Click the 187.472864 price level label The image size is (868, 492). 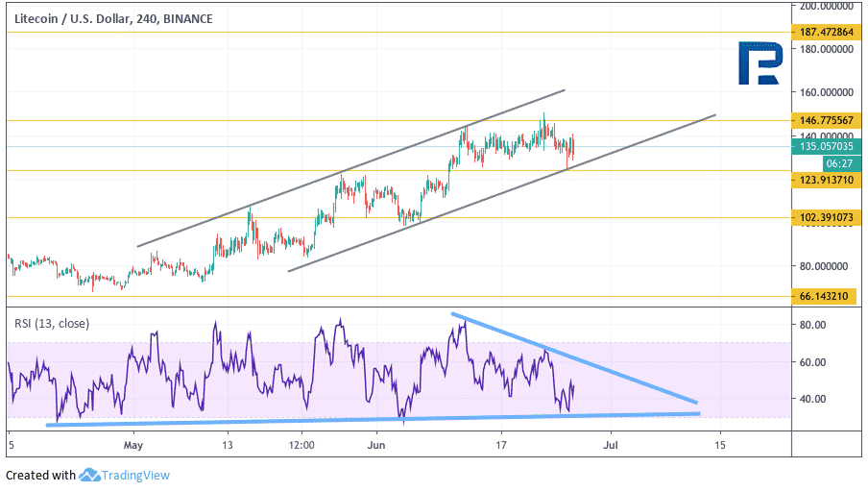tap(826, 32)
